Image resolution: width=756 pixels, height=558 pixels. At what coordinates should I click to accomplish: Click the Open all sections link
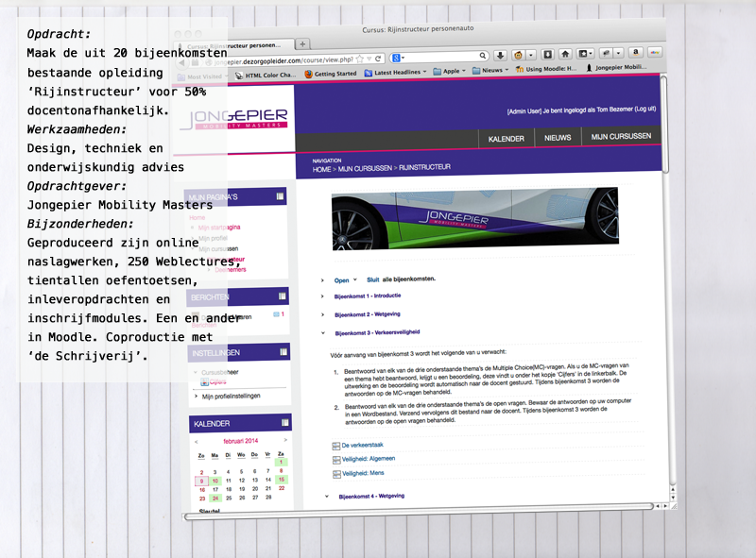[341, 280]
